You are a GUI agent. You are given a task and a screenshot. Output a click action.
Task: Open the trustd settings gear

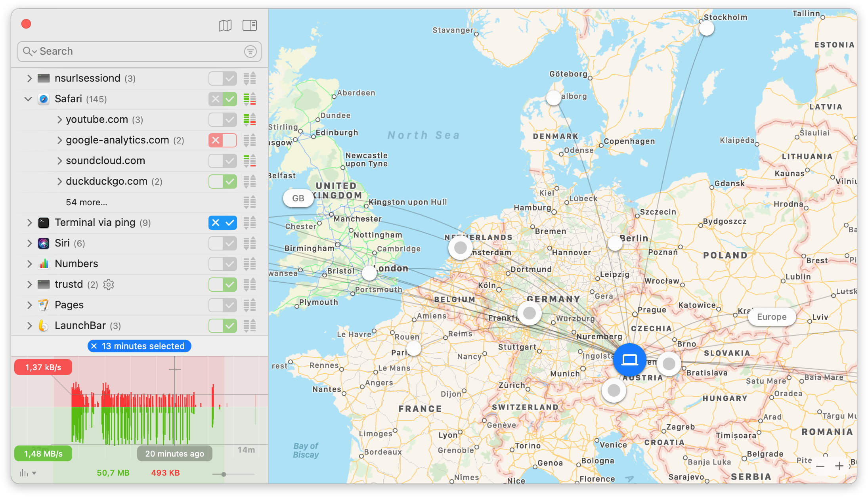[109, 285]
